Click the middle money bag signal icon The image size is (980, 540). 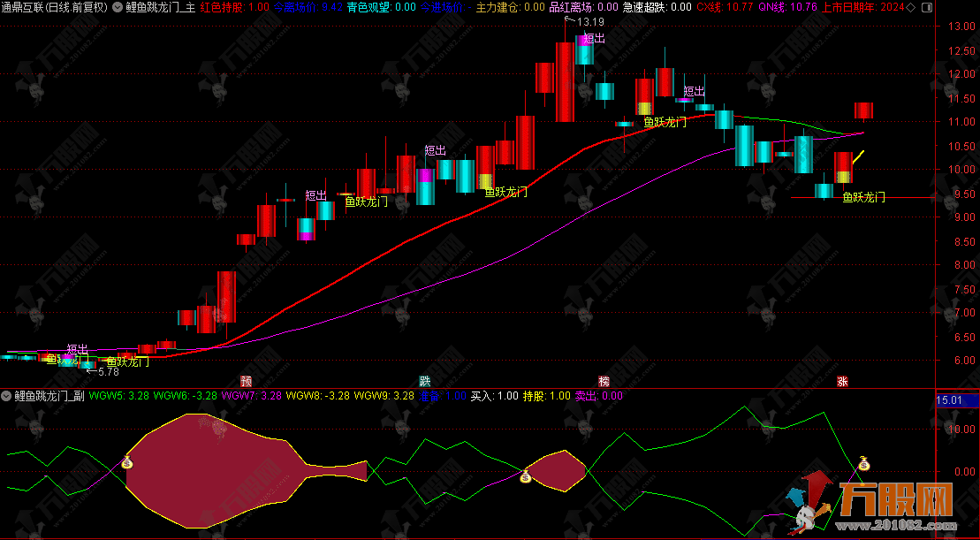point(526,477)
